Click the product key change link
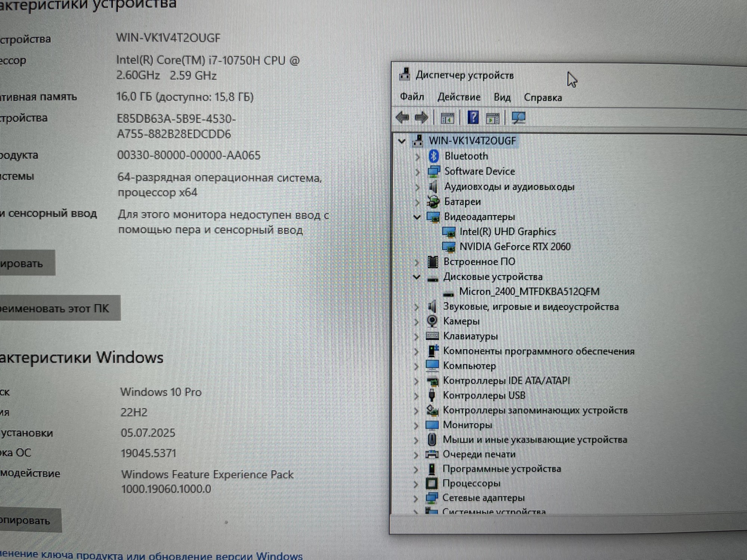The width and height of the screenshot is (747, 560). coord(149,555)
